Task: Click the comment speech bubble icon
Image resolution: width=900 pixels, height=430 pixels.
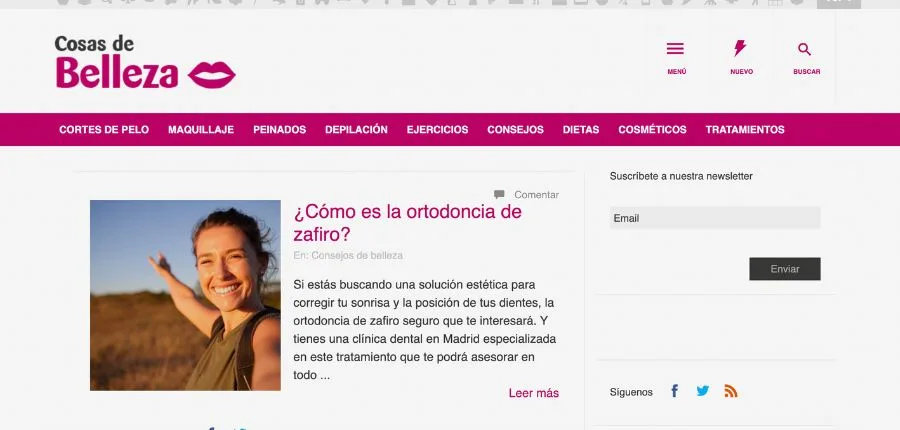Action: (x=499, y=194)
